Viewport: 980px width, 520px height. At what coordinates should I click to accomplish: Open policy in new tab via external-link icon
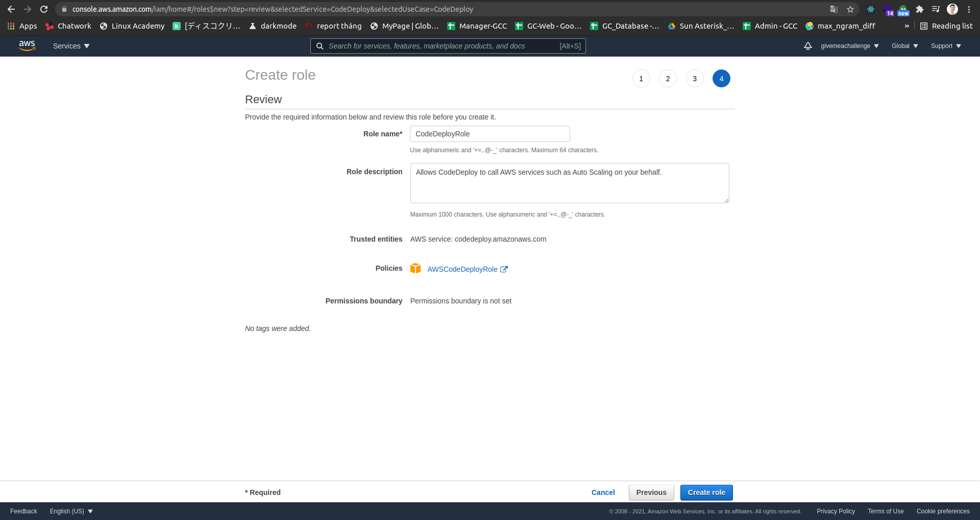(x=504, y=269)
